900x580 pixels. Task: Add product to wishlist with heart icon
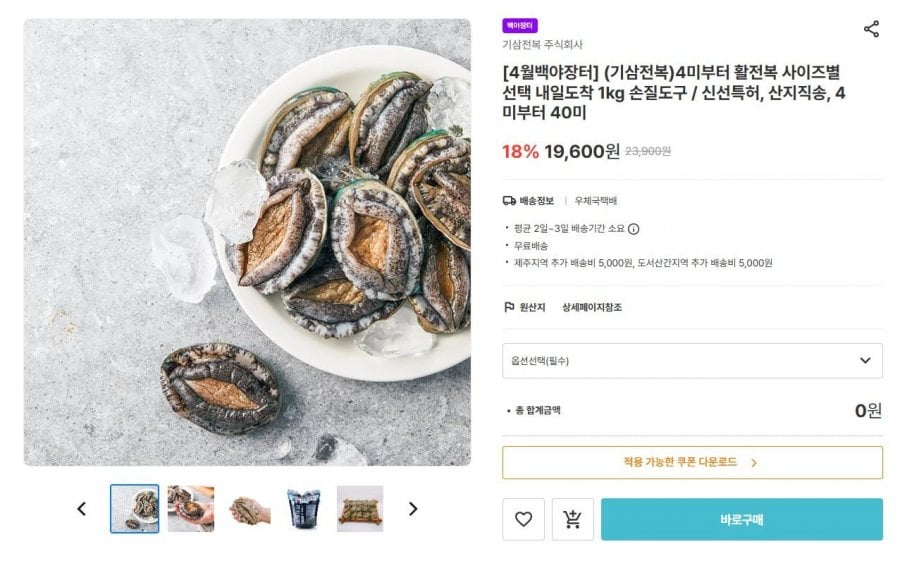pos(523,519)
